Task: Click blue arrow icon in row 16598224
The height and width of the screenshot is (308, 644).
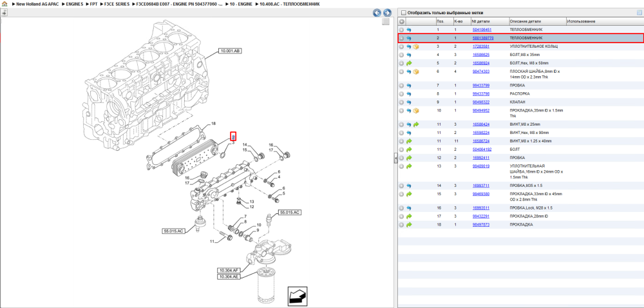Action: pyautogui.click(x=409, y=133)
